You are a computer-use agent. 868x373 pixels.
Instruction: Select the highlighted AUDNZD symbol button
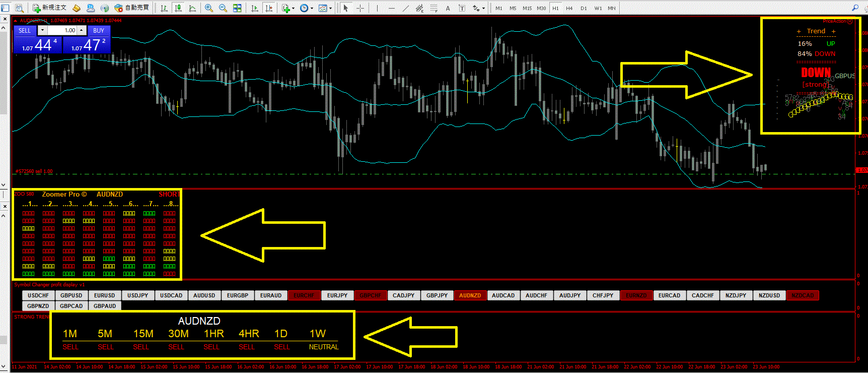[470, 295]
